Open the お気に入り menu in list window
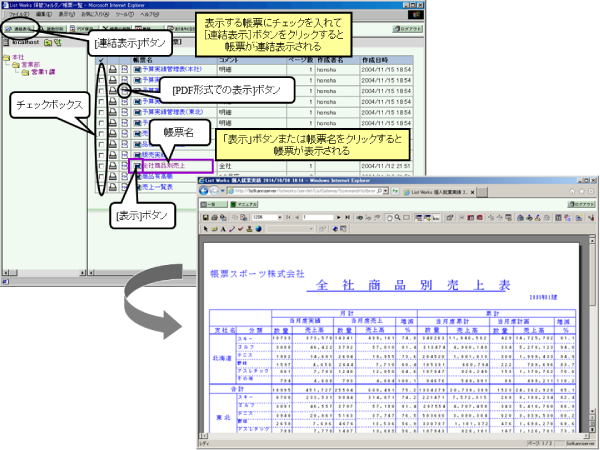600x450 pixels. [95, 14]
